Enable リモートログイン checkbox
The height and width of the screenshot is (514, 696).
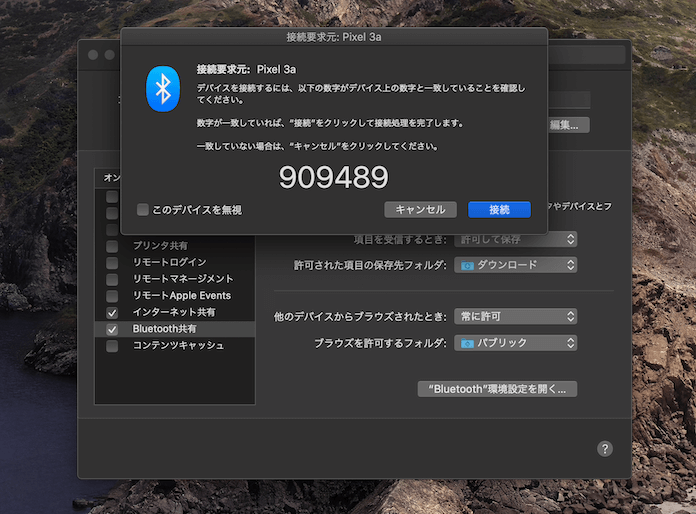pyautogui.click(x=112, y=262)
